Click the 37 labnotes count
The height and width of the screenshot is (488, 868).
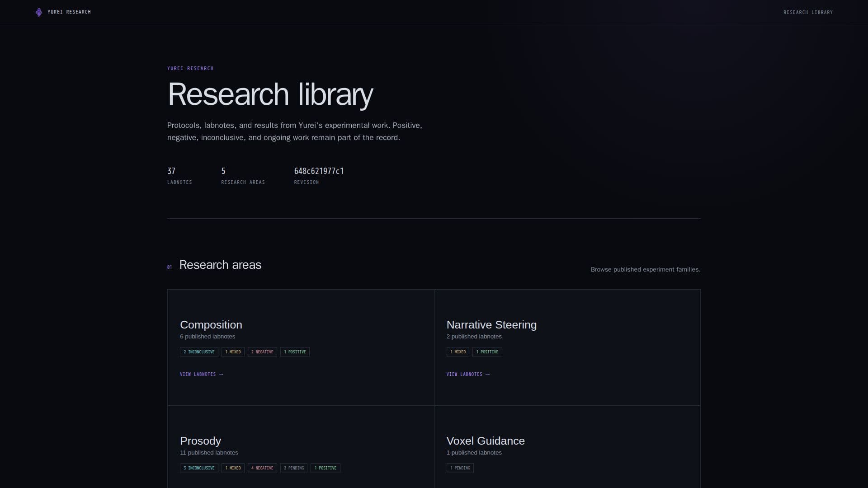(171, 171)
